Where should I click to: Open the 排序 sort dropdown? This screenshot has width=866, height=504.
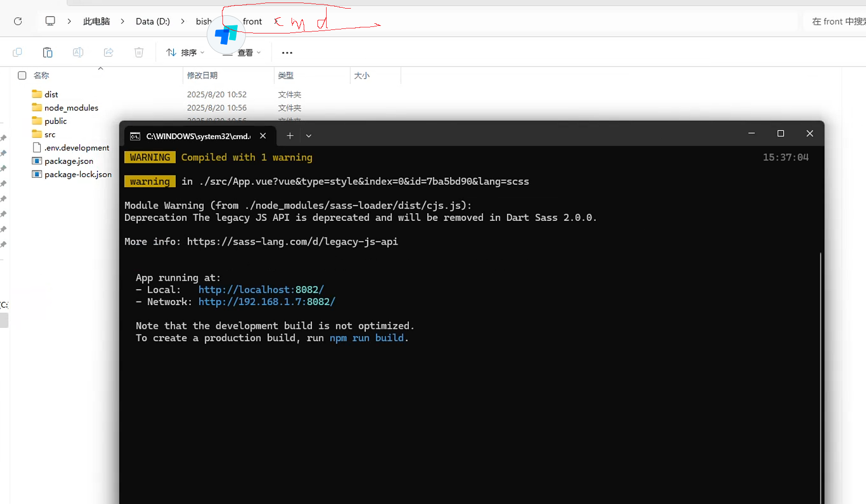pos(185,52)
